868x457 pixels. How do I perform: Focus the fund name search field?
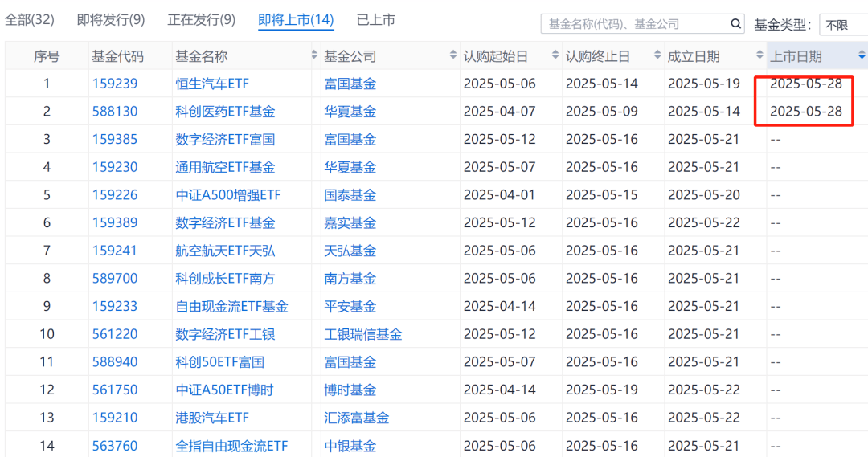(633, 24)
